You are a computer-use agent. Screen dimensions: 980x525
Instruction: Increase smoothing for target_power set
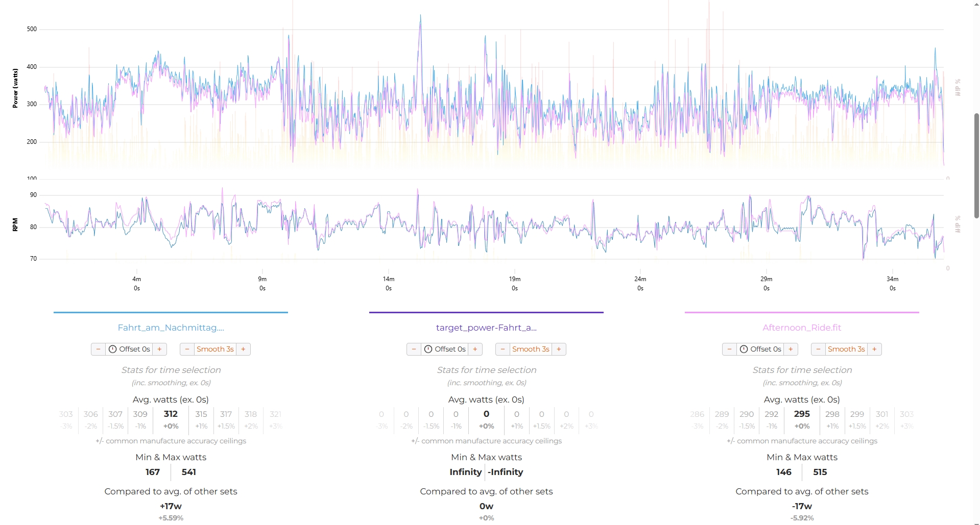[x=559, y=349]
